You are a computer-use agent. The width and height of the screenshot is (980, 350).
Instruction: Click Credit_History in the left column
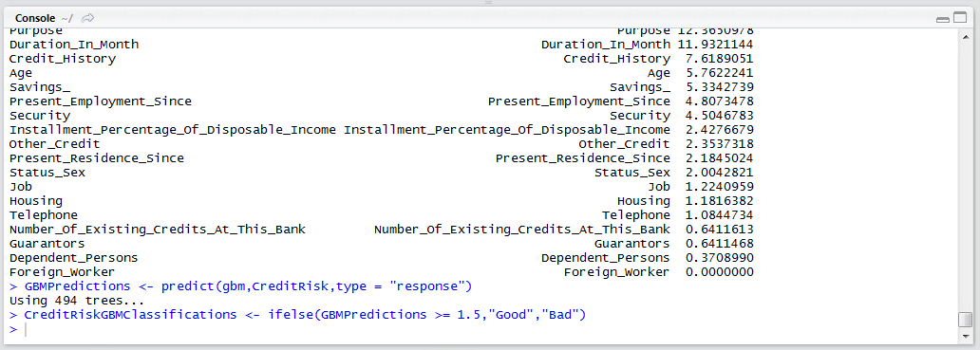pyautogui.click(x=63, y=59)
